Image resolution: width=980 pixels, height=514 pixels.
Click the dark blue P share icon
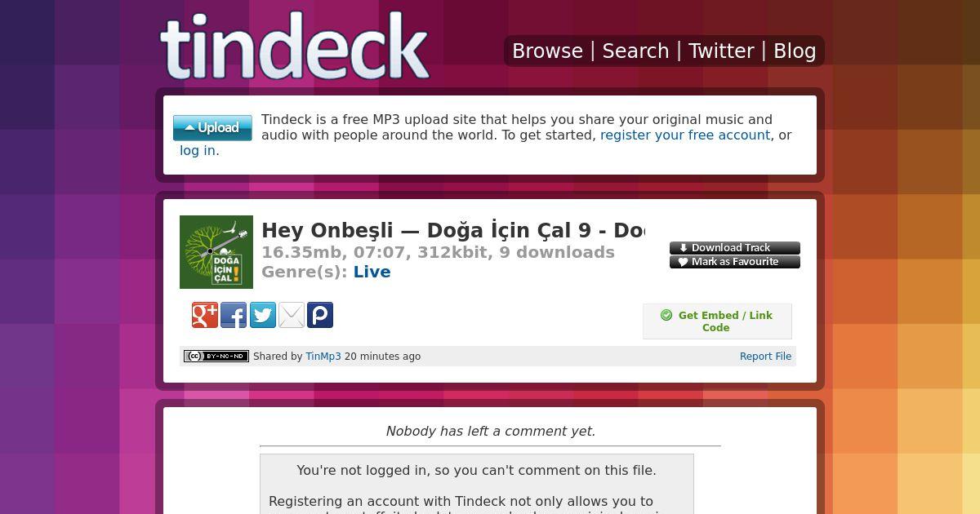(x=320, y=315)
